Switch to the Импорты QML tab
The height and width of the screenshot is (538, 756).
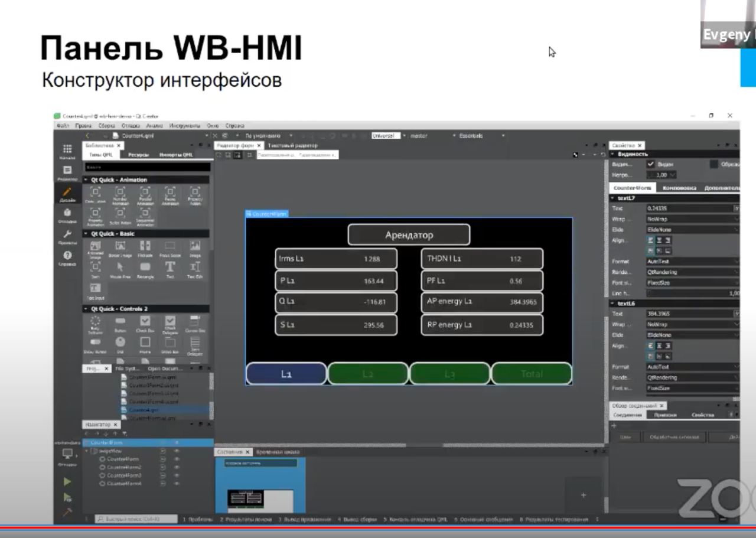176,155
